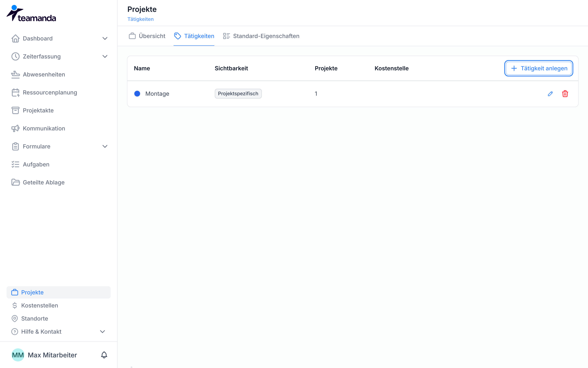Go to Kostenstellen in the sidebar
Viewport: 588px width, 368px height.
coord(59,305)
